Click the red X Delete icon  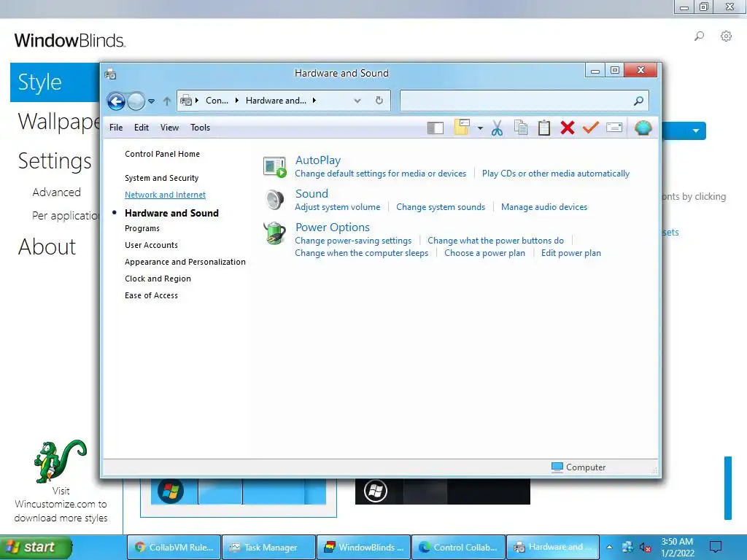[568, 128]
